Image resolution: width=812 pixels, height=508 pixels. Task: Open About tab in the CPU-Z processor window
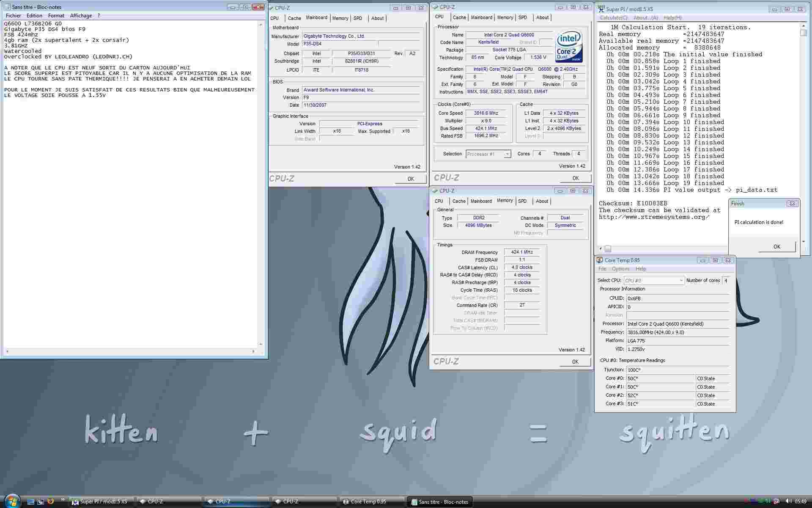[x=542, y=17]
